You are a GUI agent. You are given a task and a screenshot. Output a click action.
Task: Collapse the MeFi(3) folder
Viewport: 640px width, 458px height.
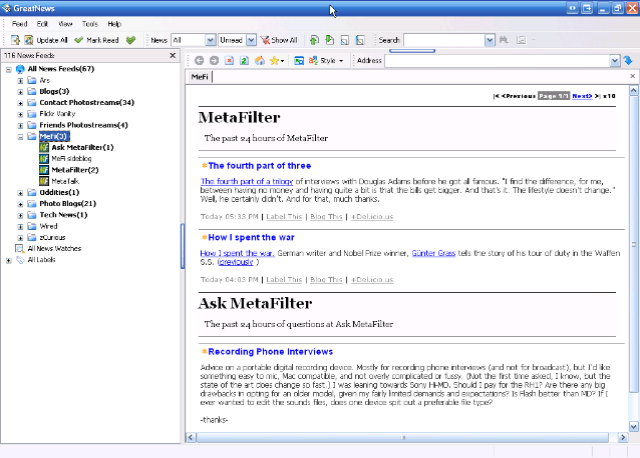[20, 137]
